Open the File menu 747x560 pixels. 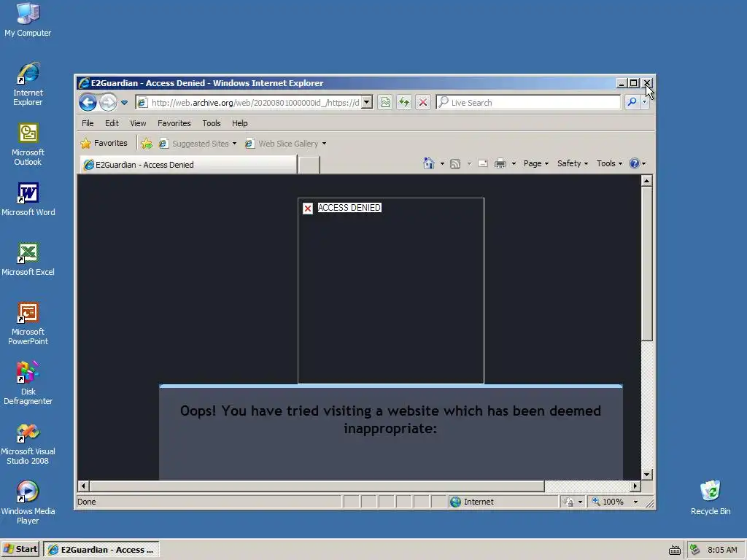[x=88, y=123]
